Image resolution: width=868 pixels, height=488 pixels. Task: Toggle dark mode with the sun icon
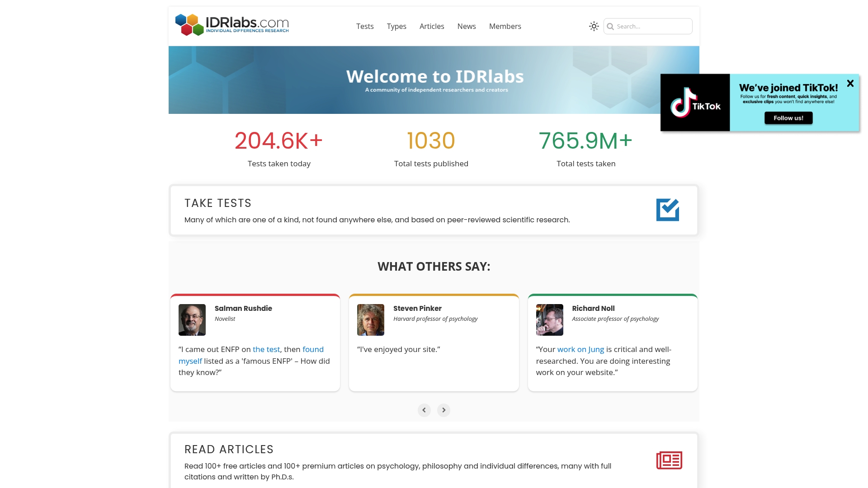593,26
